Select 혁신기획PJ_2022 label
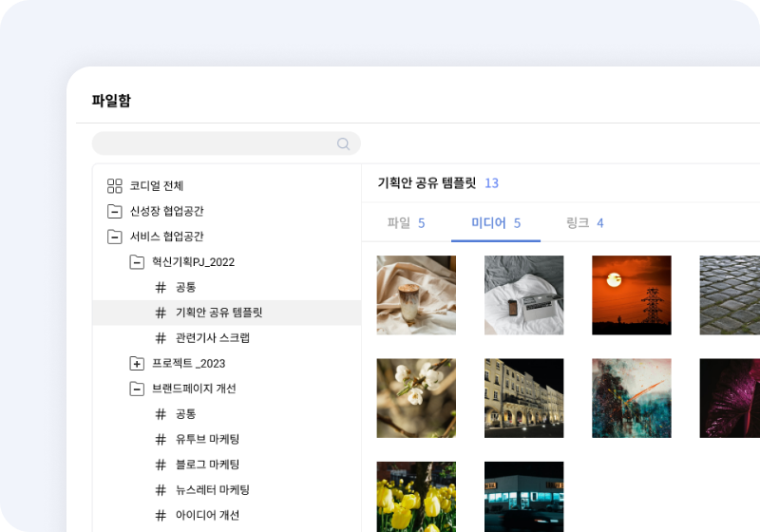This screenshot has width=760, height=532. click(194, 262)
